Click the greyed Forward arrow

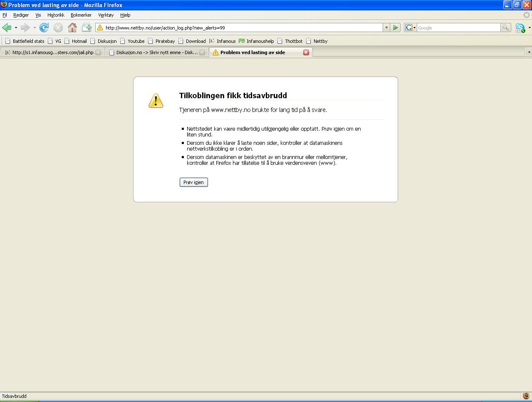coord(25,27)
